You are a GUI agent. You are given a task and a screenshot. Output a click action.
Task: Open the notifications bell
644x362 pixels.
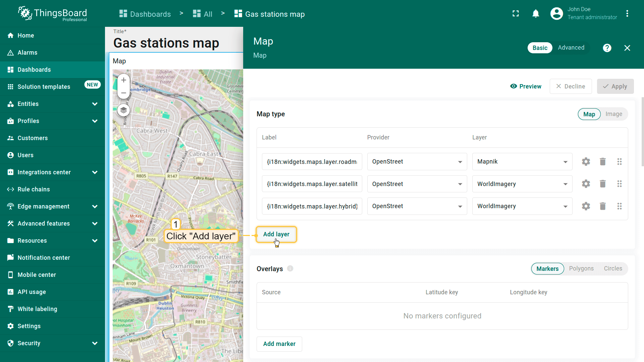tap(536, 14)
